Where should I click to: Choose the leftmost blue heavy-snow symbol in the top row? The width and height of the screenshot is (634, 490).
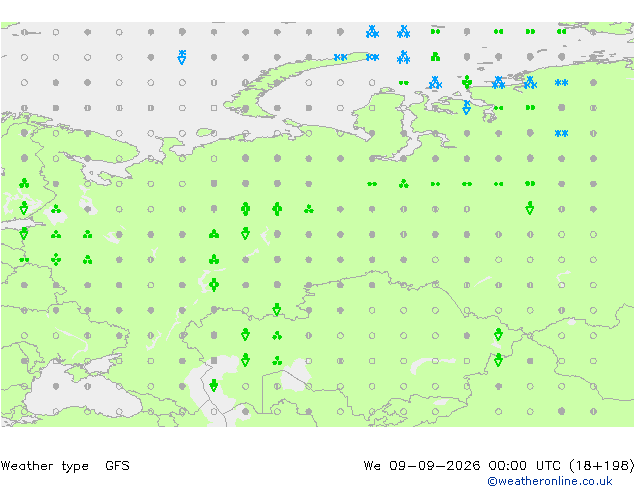click(x=372, y=32)
